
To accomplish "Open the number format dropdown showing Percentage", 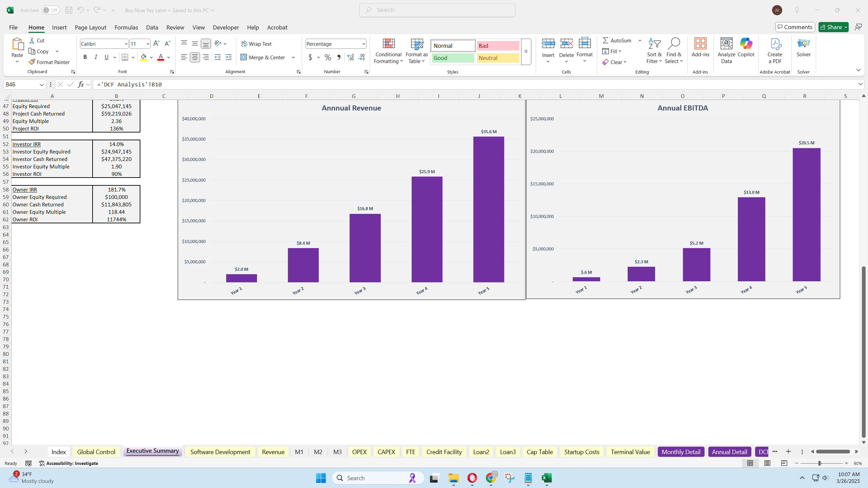I will pyautogui.click(x=363, y=43).
